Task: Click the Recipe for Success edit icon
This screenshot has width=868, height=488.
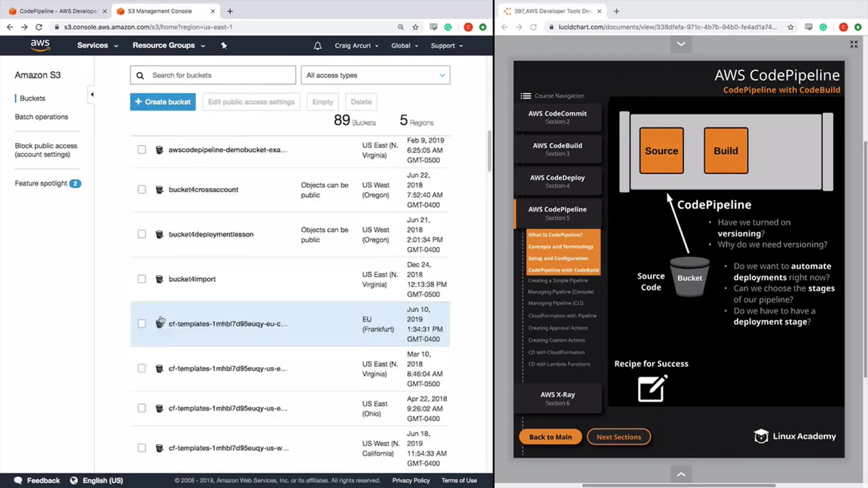Action: pyautogui.click(x=651, y=389)
